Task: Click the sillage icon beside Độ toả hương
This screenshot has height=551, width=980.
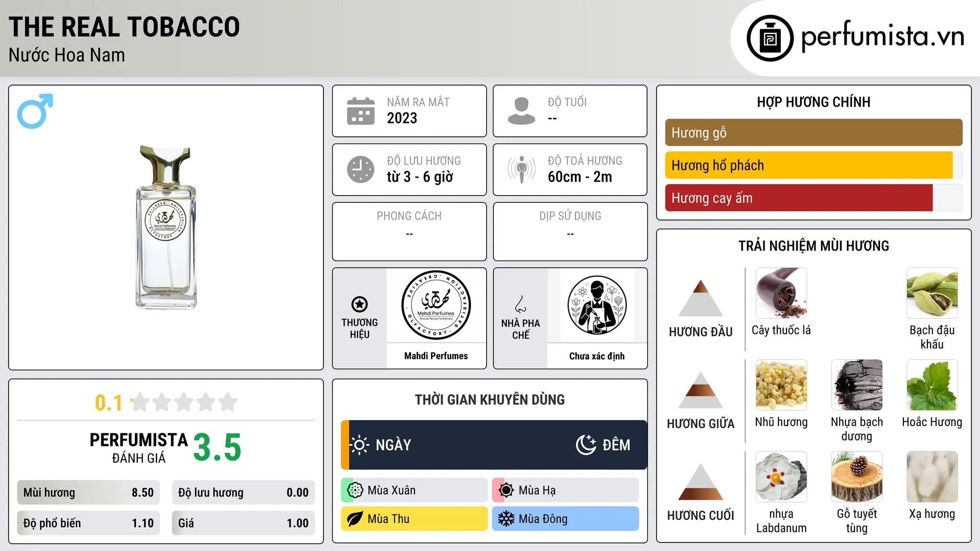Action: [x=521, y=169]
